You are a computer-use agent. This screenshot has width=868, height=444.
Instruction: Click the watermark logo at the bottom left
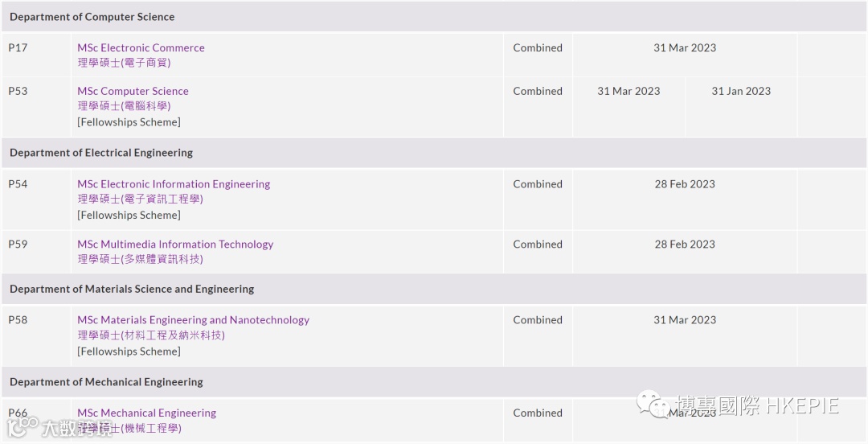pyautogui.click(x=22, y=426)
